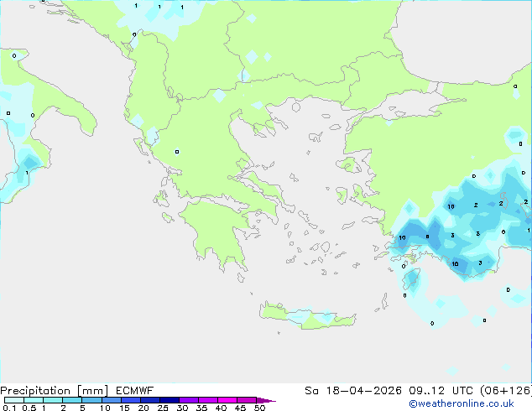Click the "30" legend scale label
The width and height of the screenshot is (532, 411).
click(x=182, y=408)
